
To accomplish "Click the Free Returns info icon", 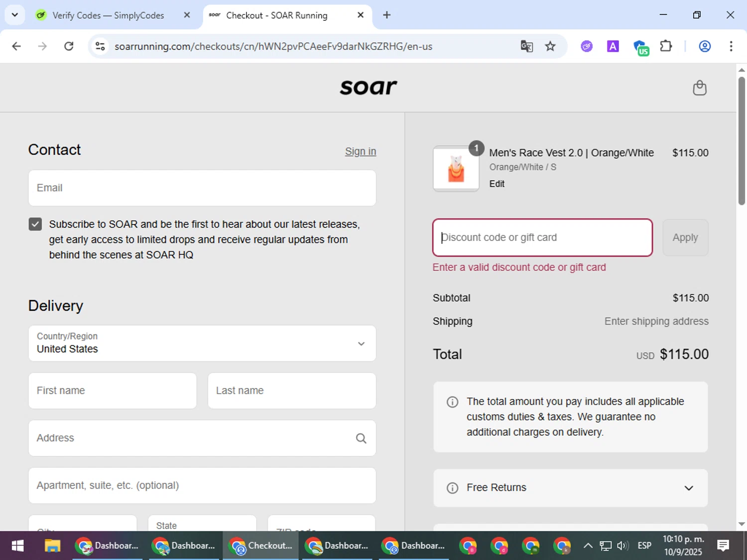I will pyautogui.click(x=452, y=488).
